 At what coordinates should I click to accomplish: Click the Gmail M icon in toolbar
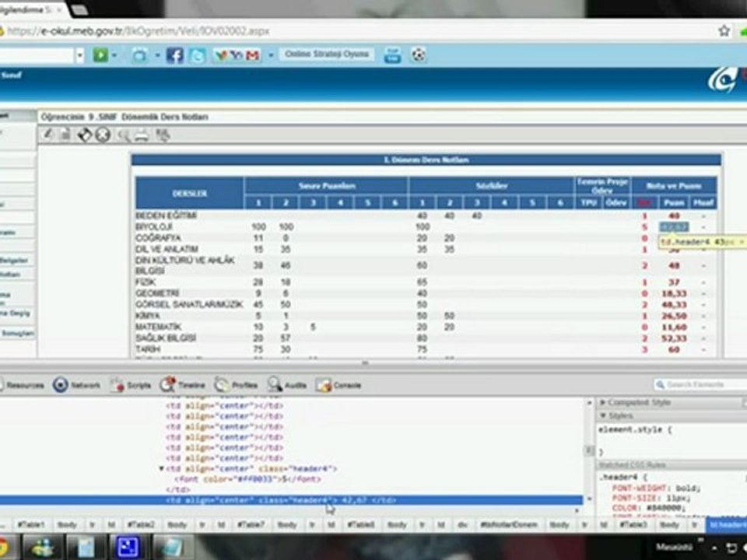click(253, 55)
